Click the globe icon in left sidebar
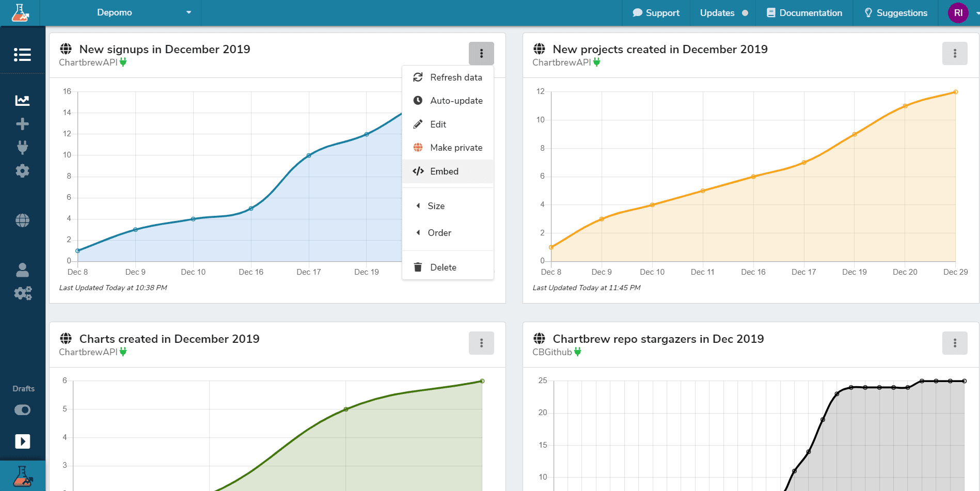Screen dimensions: 980x491 (22, 220)
